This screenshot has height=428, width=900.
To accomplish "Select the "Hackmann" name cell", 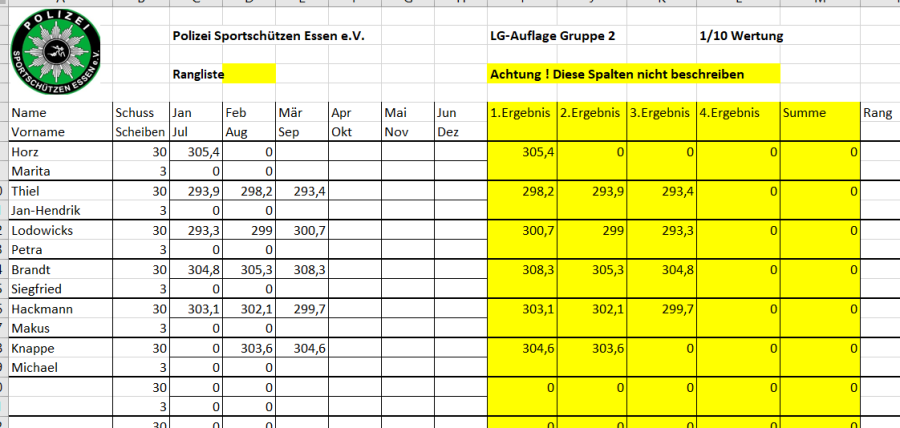I will (x=60, y=309).
